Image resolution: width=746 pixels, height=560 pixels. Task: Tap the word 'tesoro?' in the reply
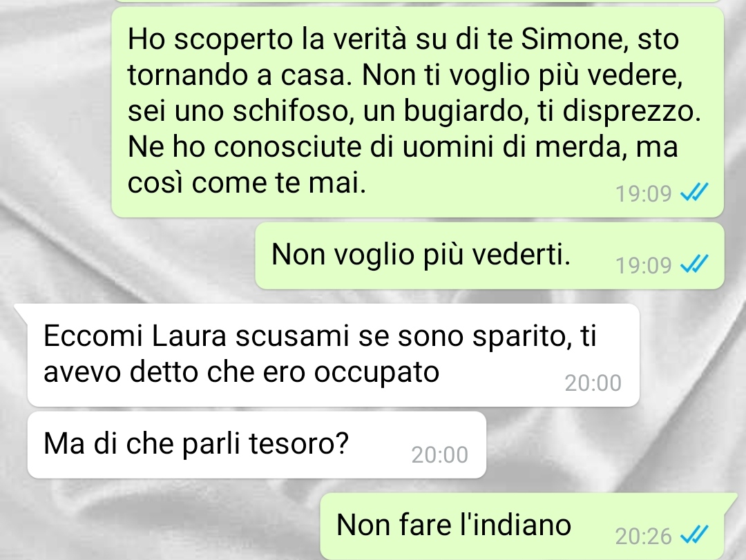299,443
